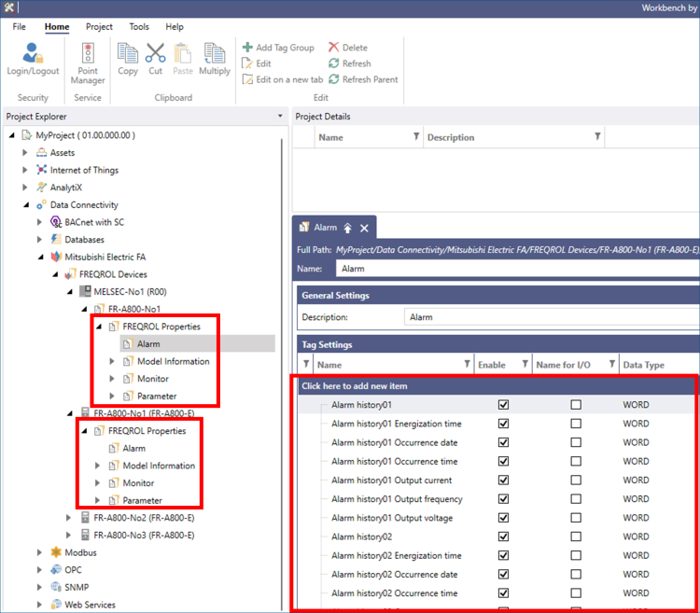This screenshot has width=700, height=613.
Task: Collapse the MELSEC-No1 (R00) node
Action: 70,292
